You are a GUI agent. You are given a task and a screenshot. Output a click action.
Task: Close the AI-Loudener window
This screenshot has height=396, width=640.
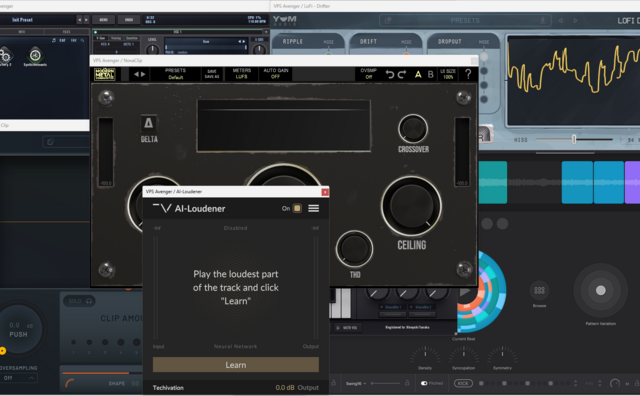(325, 192)
